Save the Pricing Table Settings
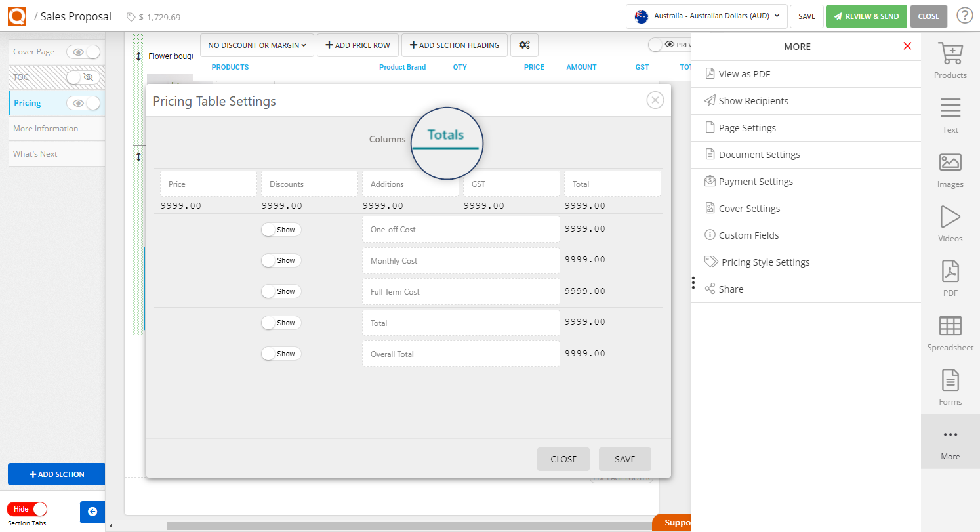 [624, 459]
